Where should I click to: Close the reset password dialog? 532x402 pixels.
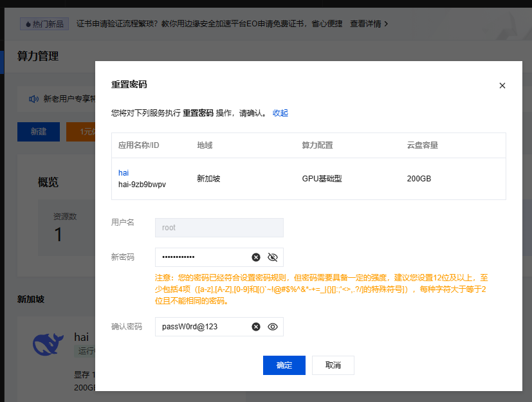502,86
